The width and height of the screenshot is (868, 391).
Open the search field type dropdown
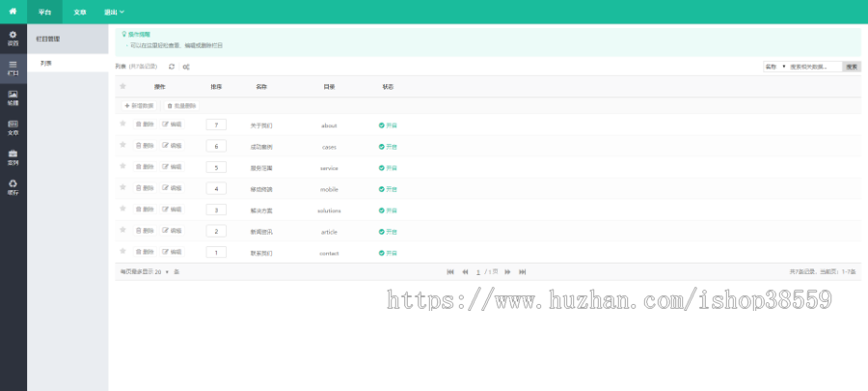(775, 67)
